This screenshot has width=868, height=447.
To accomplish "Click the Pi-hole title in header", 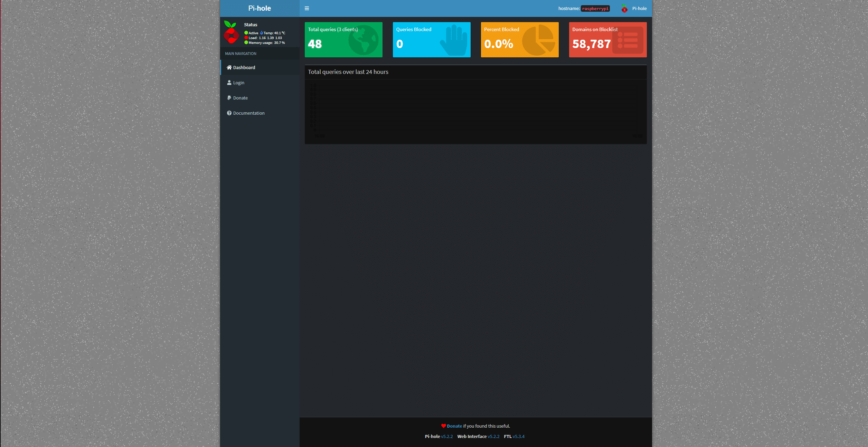I will point(260,8).
